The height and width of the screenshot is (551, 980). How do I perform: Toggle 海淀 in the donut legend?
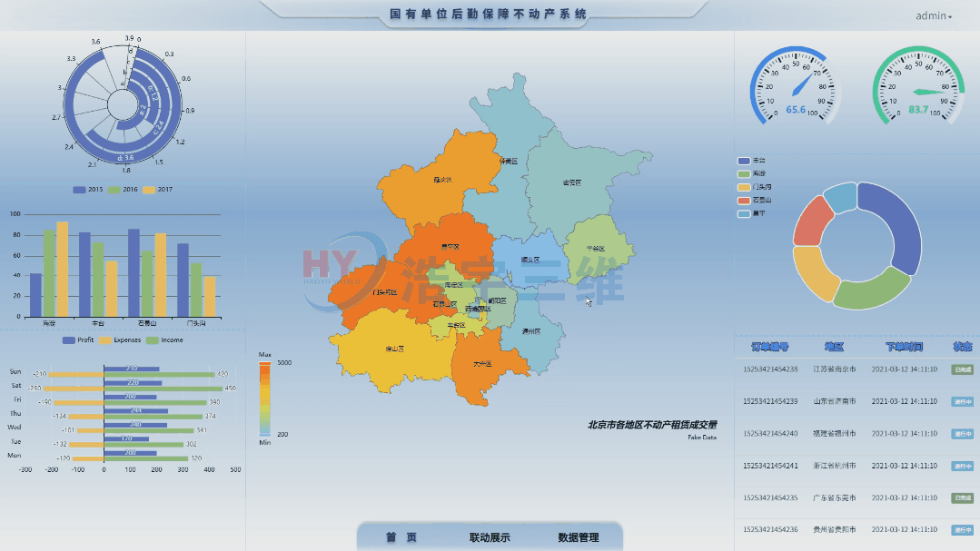tap(751, 173)
